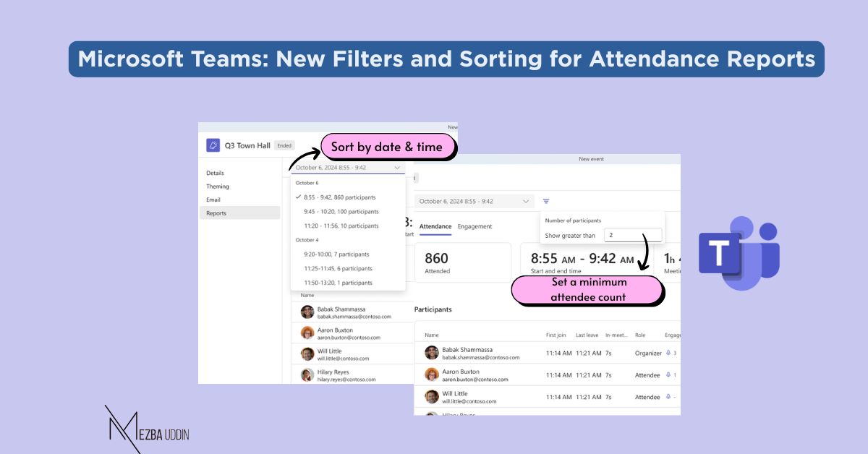Click the Q3 Town Hall event title
The width and height of the screenshot is (868, 454).
247,145
